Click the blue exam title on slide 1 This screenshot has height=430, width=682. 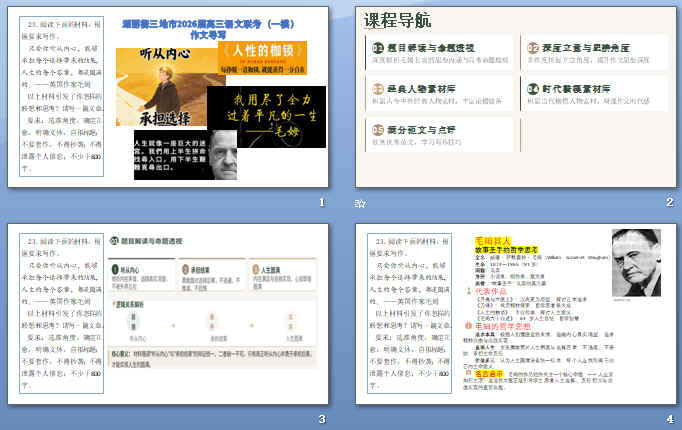coord(184,27)
